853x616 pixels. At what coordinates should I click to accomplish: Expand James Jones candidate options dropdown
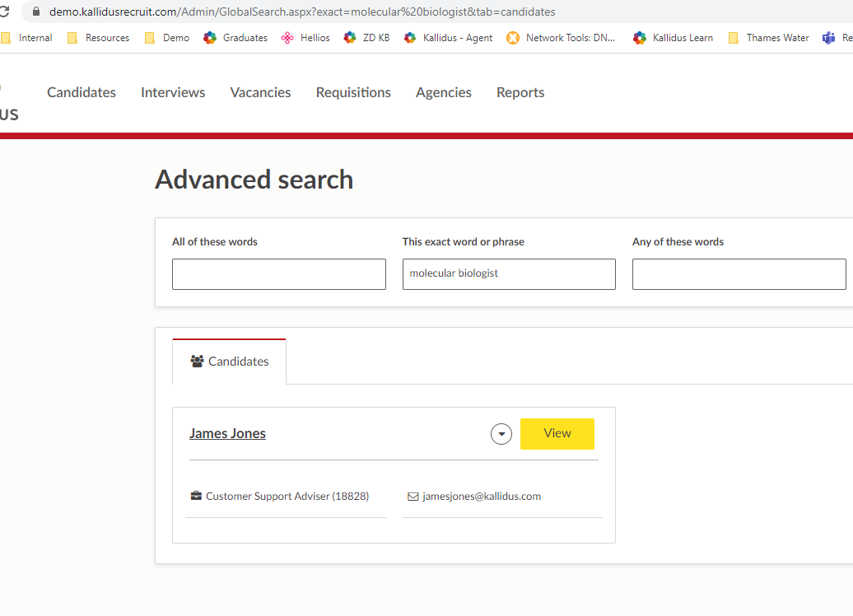click(x=501, y=434)
